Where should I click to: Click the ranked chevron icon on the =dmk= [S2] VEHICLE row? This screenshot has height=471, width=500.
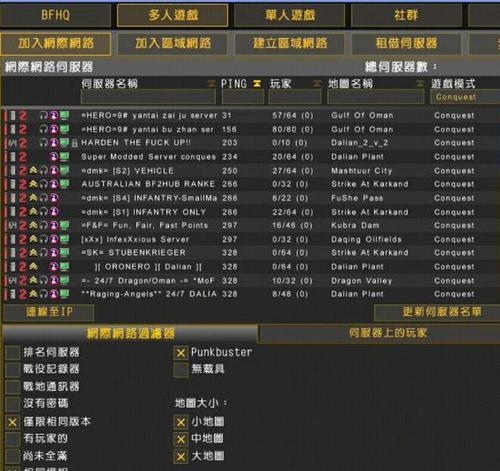click(x=33, y=171)
